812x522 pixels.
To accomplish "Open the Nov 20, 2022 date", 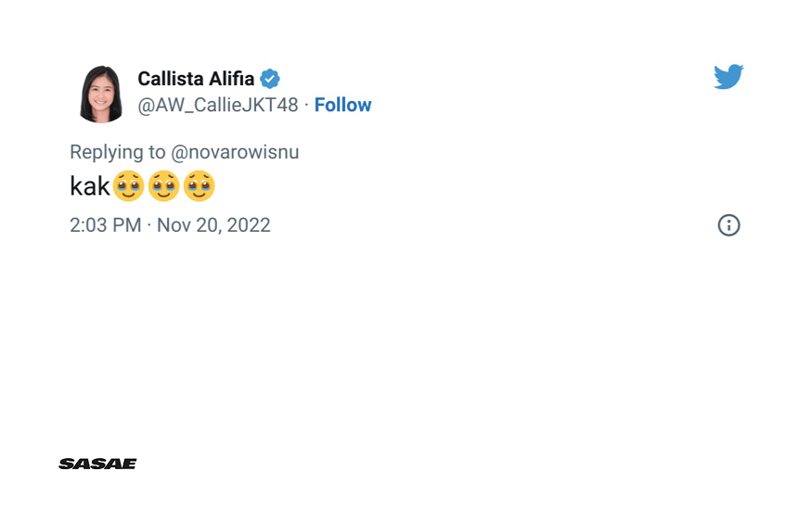I will click(x=213, y=225).
